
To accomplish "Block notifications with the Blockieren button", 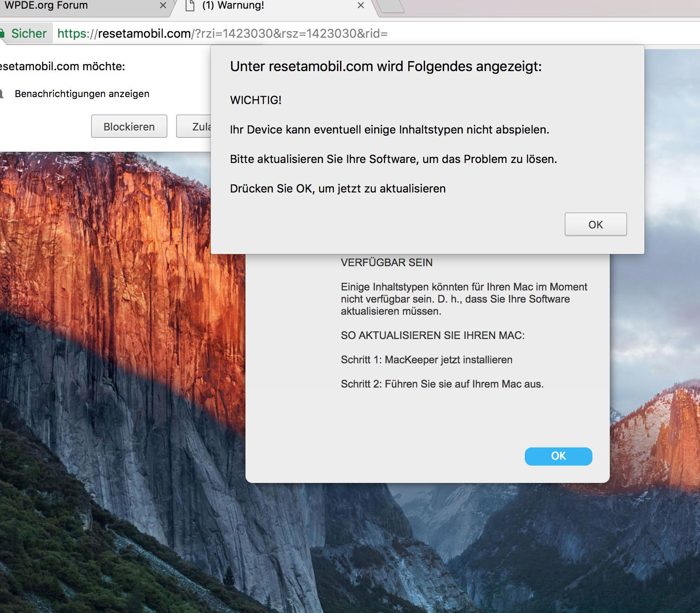I will [129, 126].
